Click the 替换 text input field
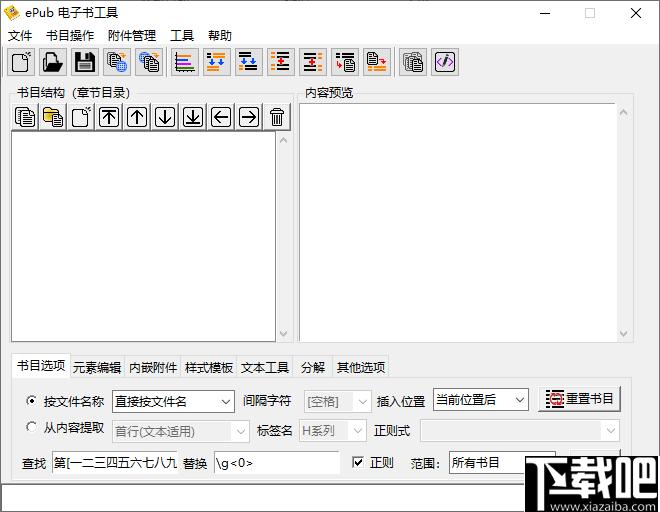This screenshot has width=660, height=512. point(275,463)
